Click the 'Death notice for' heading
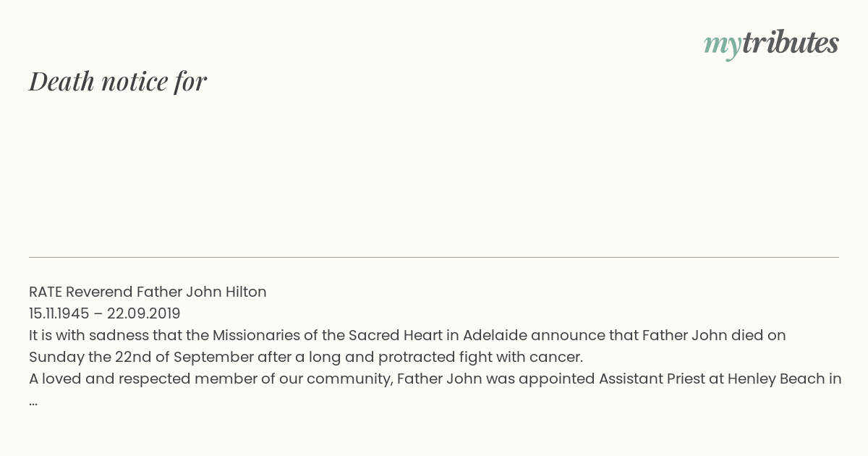868x456 pixels. click(118, 82)
